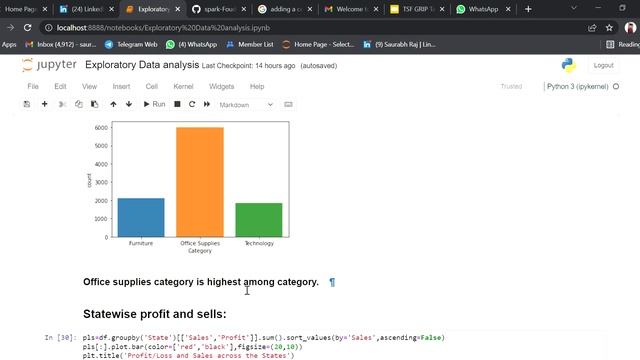Open the Member List bookmark

250,44
